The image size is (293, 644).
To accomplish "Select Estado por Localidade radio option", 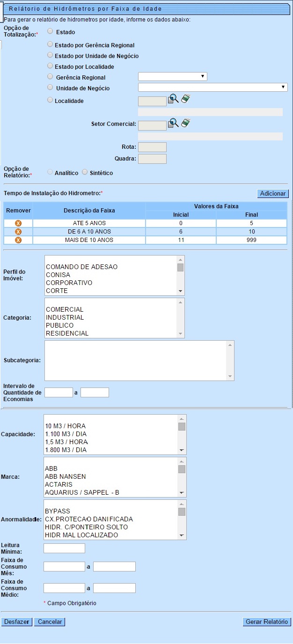I will point(50,66).
